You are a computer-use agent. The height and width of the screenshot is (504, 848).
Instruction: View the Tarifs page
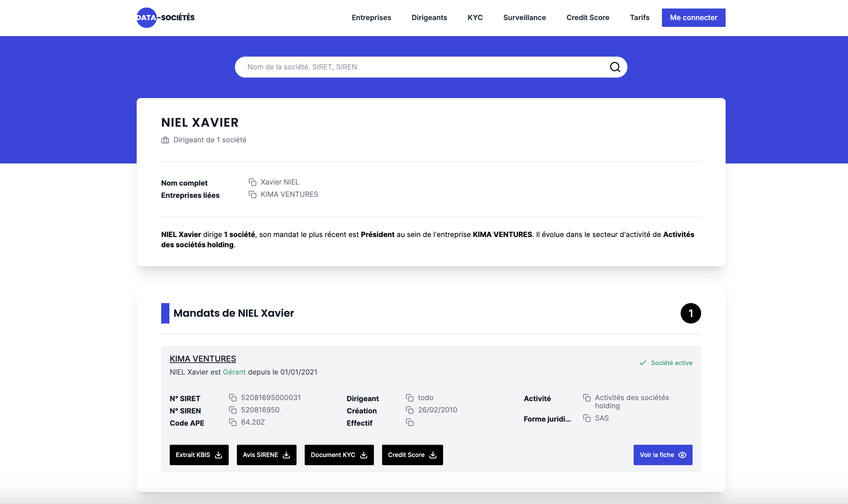pos(640,18)
